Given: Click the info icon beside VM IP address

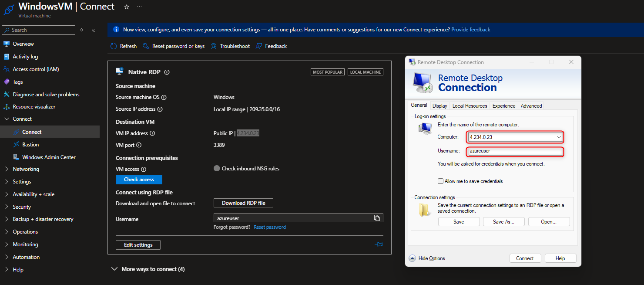Looking at the screenshot, I should [152, 133].
